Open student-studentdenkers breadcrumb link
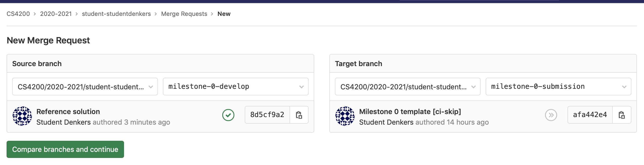 coord(116,14)
